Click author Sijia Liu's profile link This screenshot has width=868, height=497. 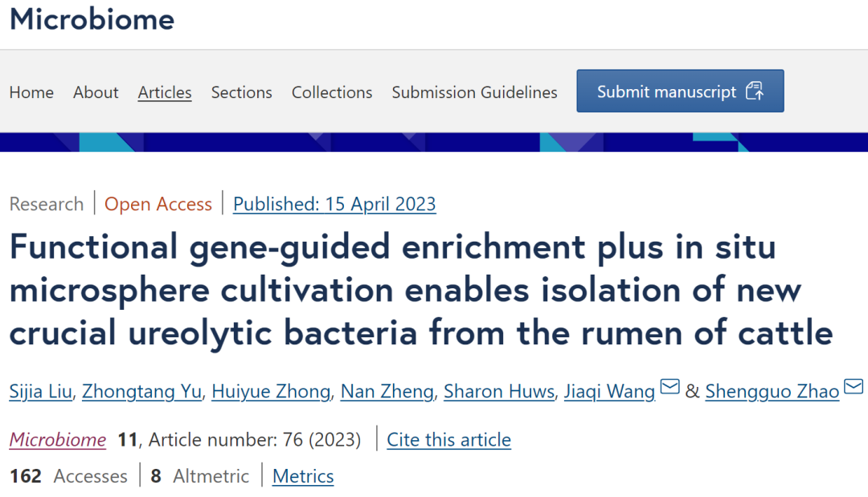[x=40, y=391]
